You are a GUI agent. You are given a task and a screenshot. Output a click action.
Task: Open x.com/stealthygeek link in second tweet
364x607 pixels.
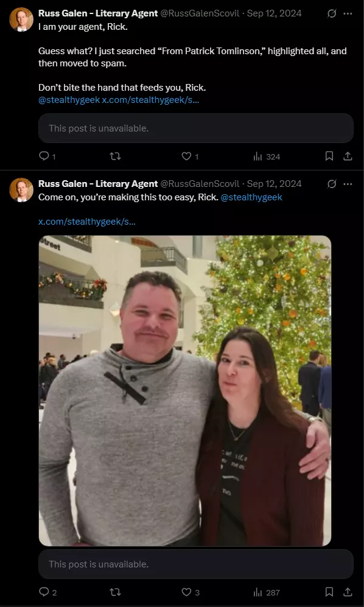pos(87,222)
